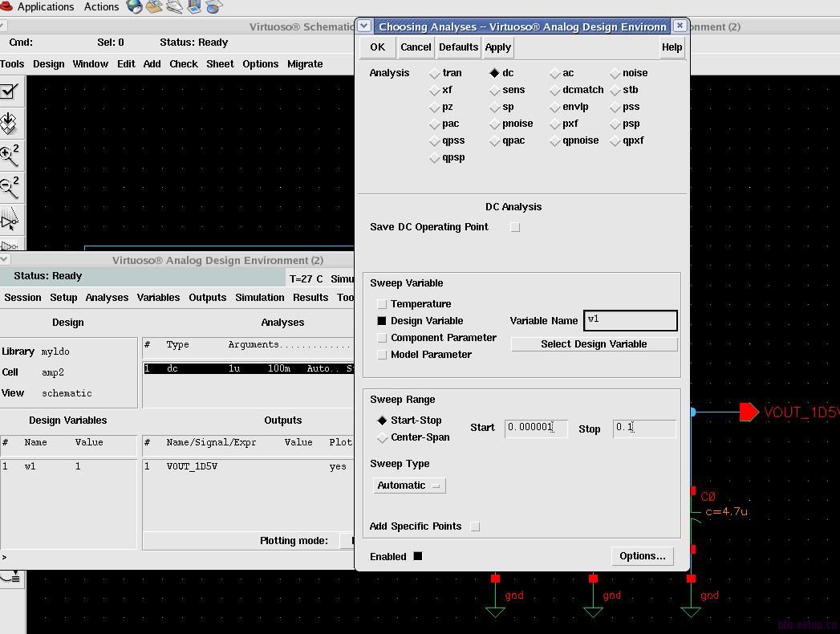
Task: Click Select Design Variable button
Action: tap(594, 344)
